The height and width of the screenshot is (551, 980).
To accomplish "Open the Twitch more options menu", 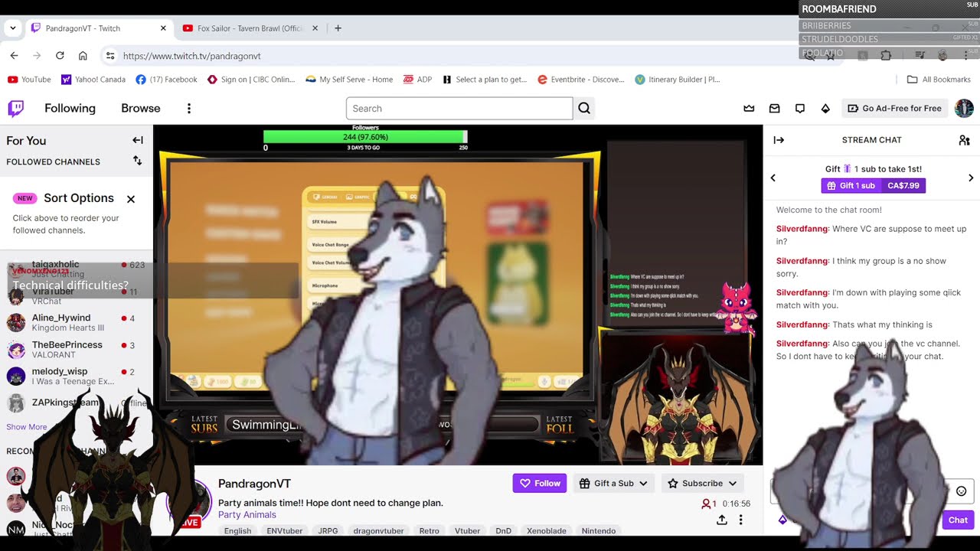I will pyautogui.click(x=189, y=108).
